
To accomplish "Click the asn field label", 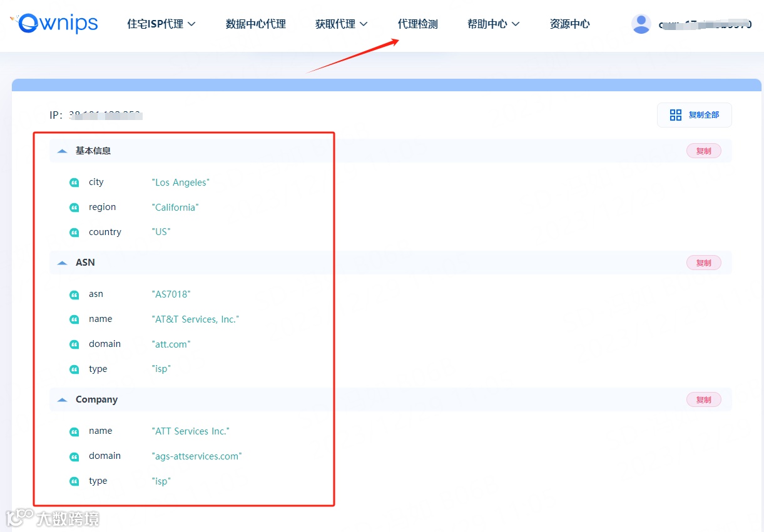I will (96, 294).
